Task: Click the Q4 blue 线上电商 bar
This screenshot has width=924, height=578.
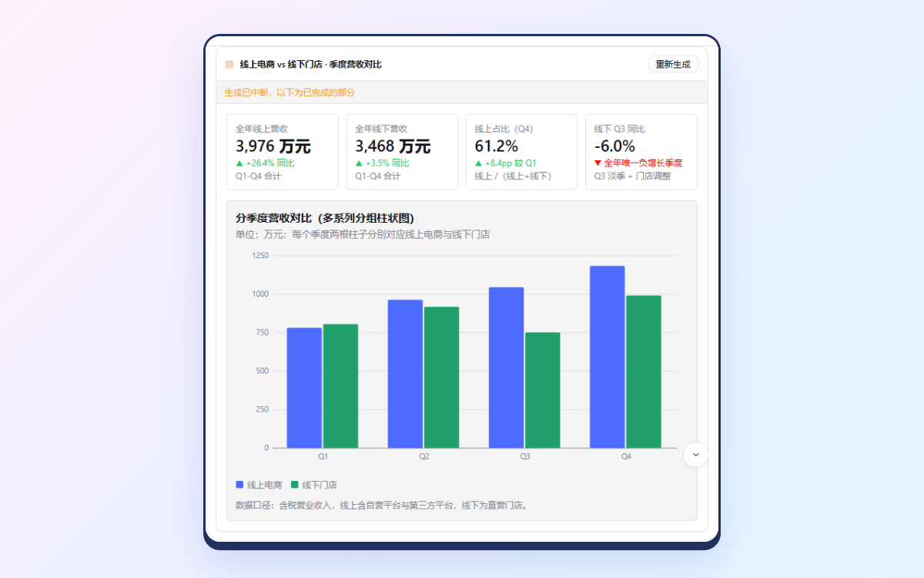Action: pyautogui.click(x=607, y=357)
